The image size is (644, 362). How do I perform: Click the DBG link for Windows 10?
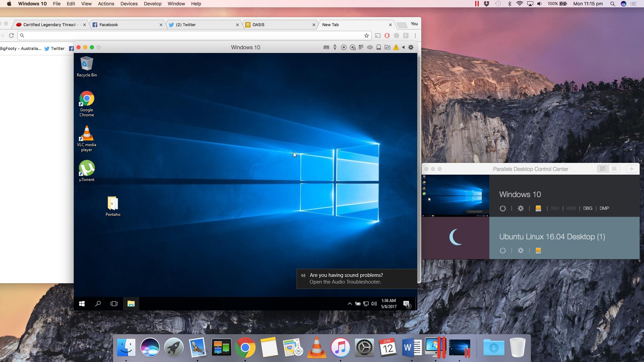coord(588,208)
